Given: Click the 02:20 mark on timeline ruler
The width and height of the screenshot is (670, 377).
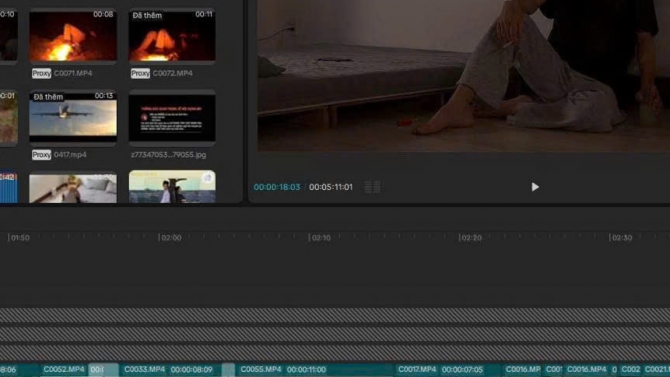Looking at the screenshot, I should click(x=471, y=238).
